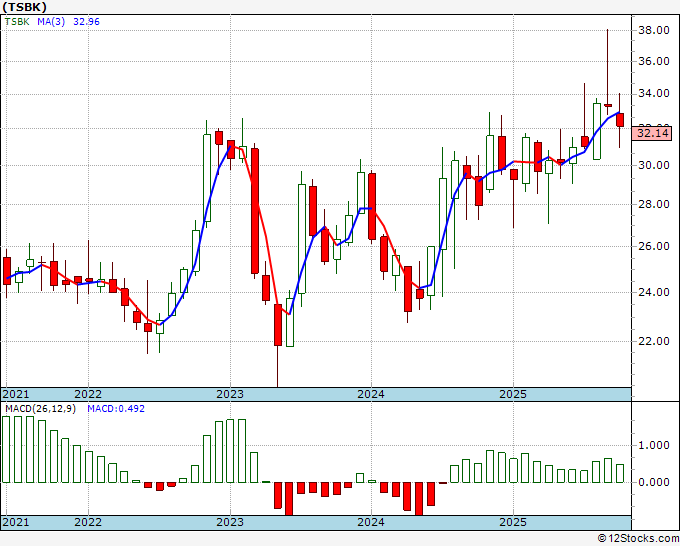Click the 36.00 price axis label
Viewport: 680px width, 546px height.
654,62
